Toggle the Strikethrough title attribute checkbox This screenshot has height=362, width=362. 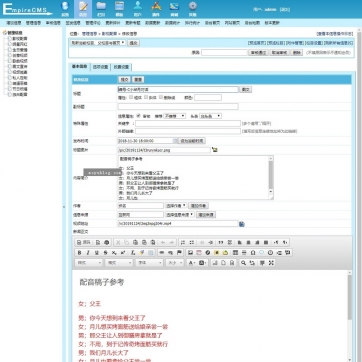161,97
